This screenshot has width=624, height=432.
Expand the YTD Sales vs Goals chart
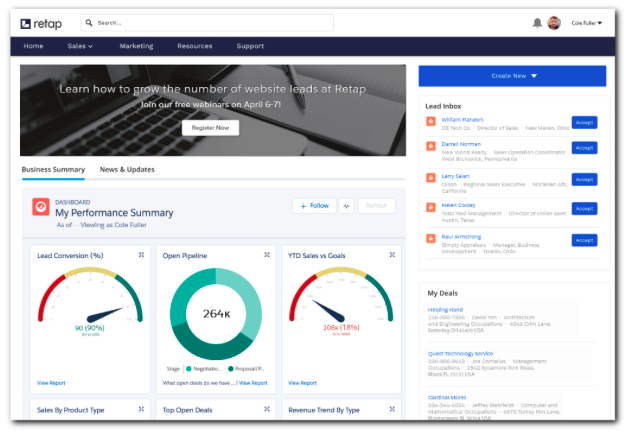pyautogui.click(x=392, y=255)
